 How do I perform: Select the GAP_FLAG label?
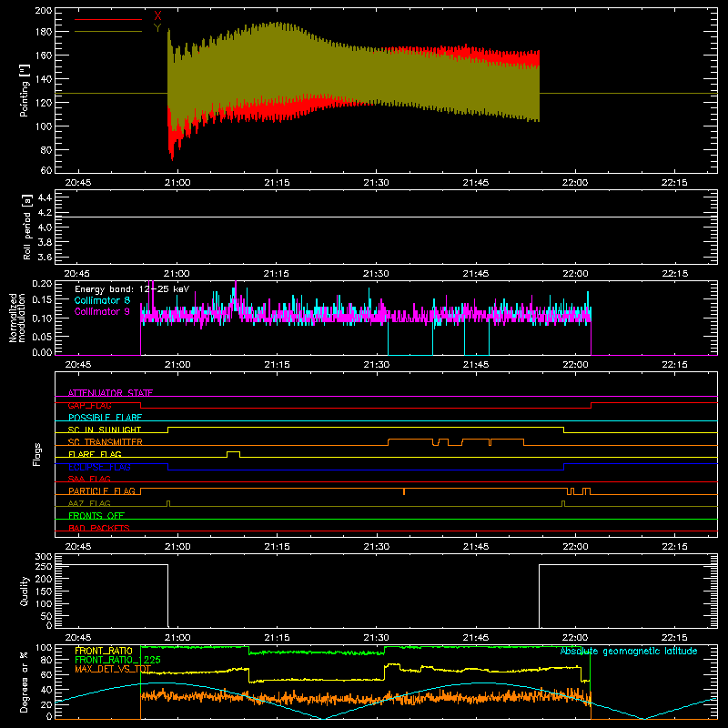pyautogui.click(x=89, y=405)
